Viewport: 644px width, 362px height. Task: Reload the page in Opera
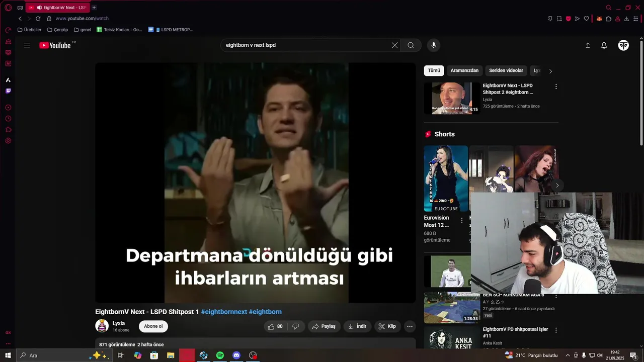click(38, 19)
